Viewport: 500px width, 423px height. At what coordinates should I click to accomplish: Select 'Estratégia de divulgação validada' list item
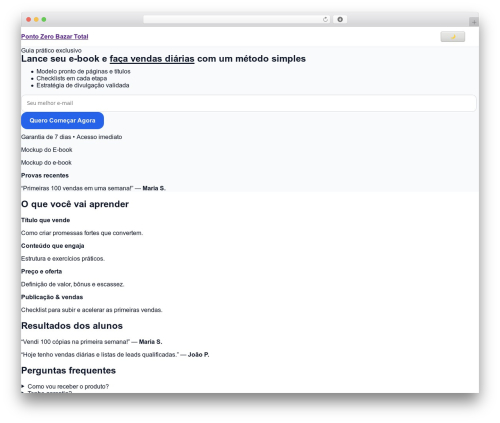83,85
